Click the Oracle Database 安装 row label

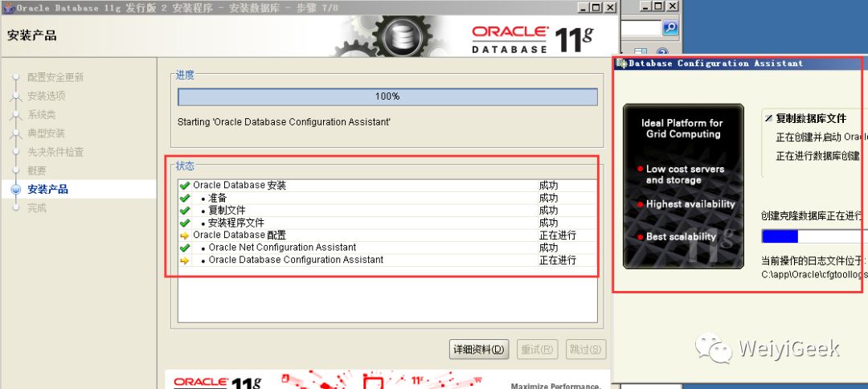pos(240,186)
